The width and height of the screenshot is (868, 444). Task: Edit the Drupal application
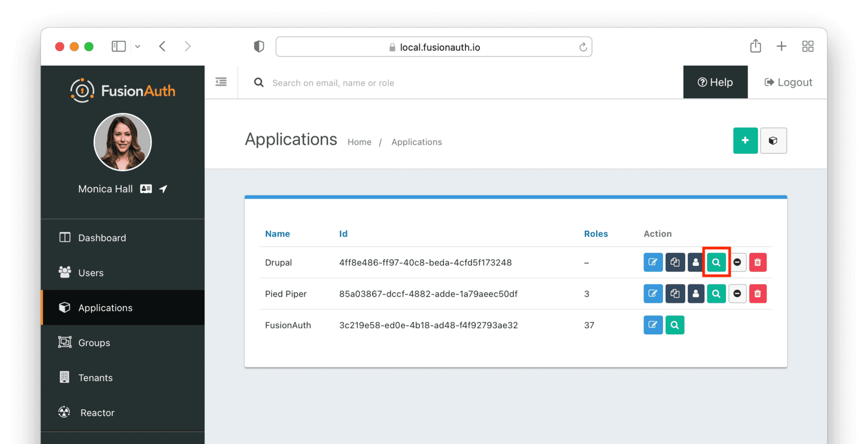pyautogui.click(x=653, y=262)
